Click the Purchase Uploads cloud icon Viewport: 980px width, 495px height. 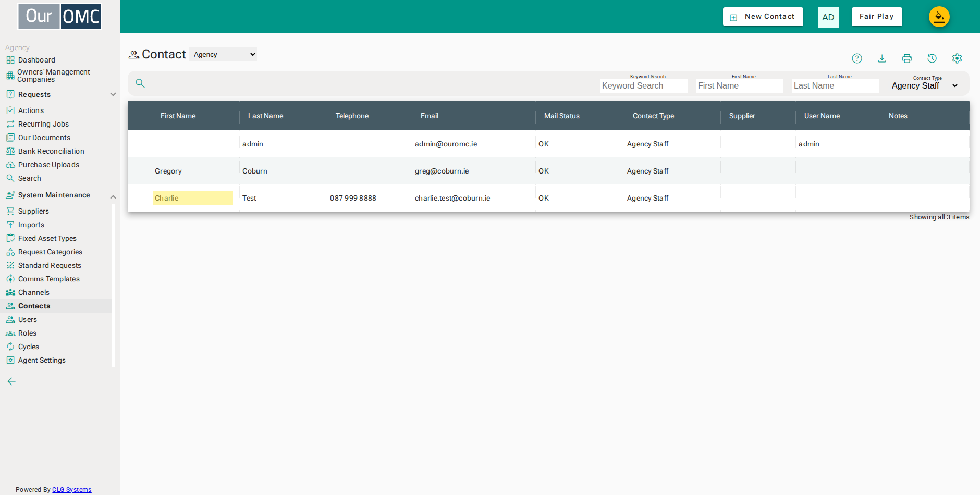click(10, 165)
